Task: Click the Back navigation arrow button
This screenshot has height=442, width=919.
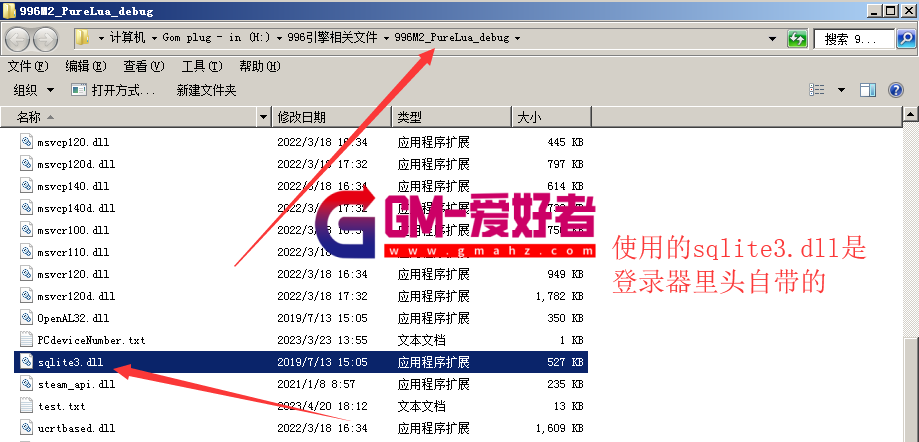Action: pos(18,39)
